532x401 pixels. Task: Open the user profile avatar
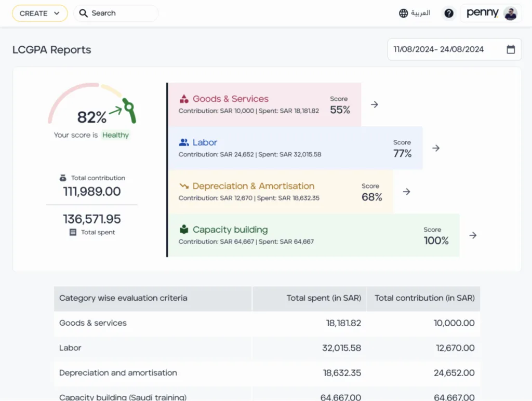510,14
